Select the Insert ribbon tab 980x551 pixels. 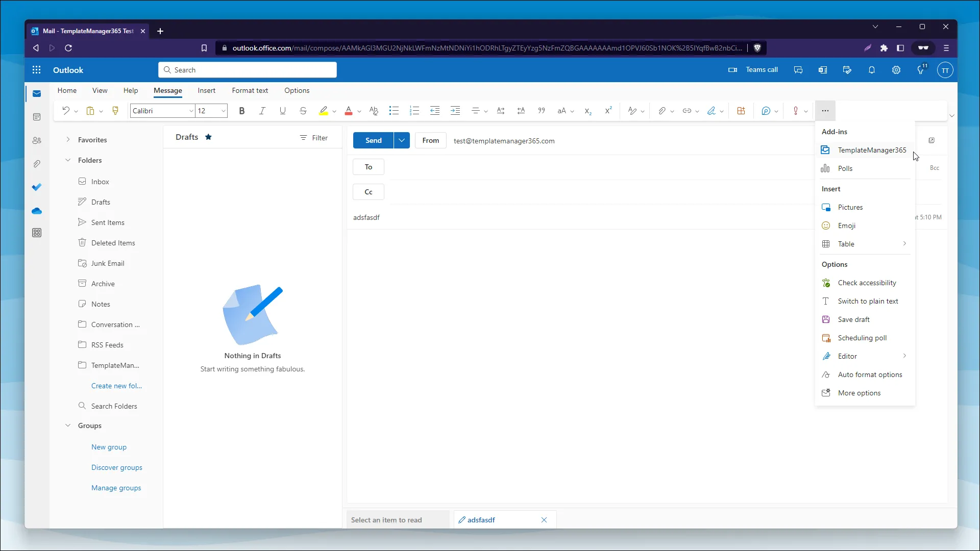pyautogui.click(x=207, y=90)
